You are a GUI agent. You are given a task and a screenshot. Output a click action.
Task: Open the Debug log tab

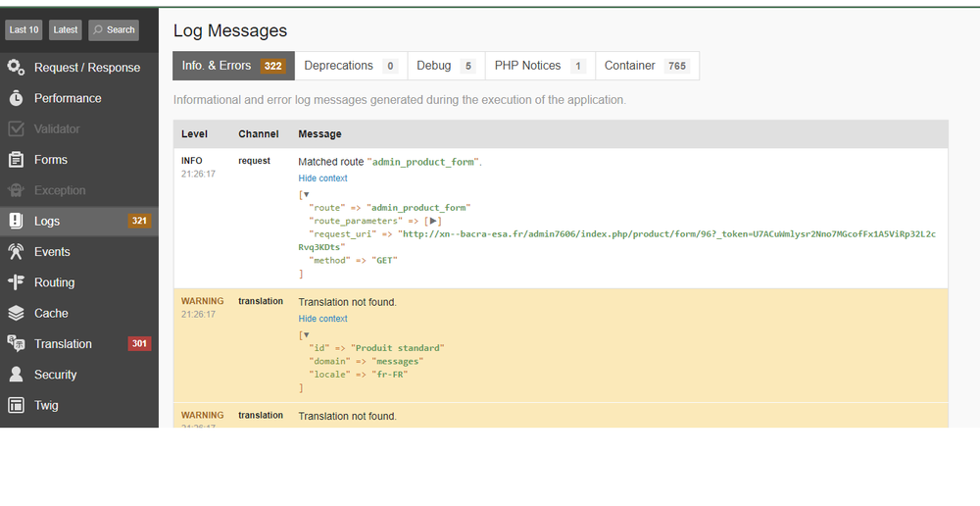coord(445,66)
